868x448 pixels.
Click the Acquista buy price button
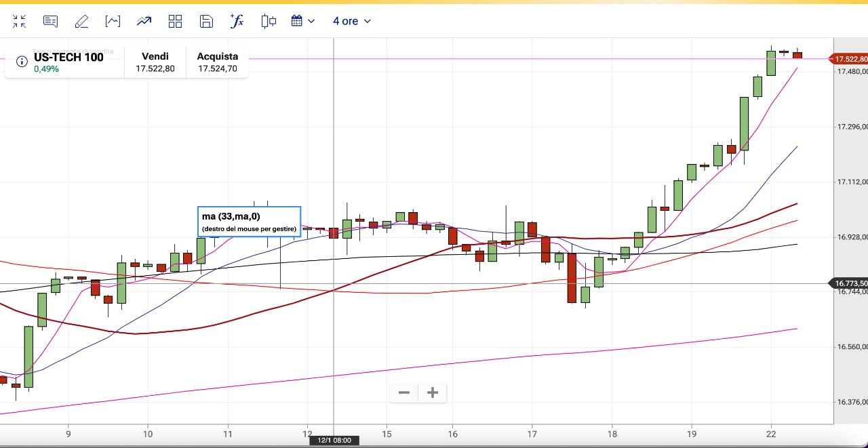pos(218,62)
